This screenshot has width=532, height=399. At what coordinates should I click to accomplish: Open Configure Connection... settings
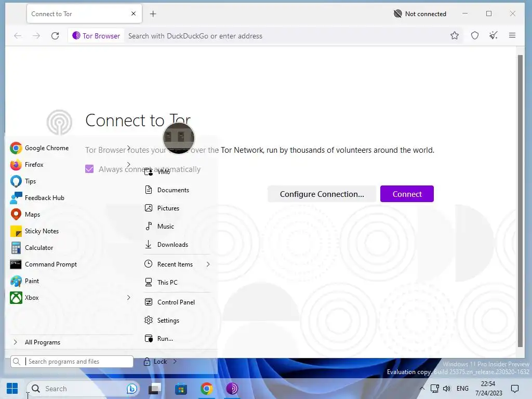pyautogui.click(x=322, y=194)
